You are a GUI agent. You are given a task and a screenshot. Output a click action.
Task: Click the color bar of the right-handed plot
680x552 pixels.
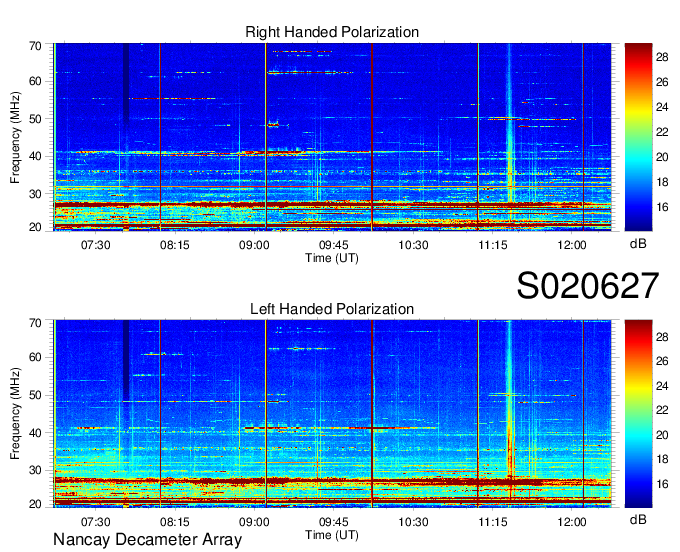click(638, 137)
